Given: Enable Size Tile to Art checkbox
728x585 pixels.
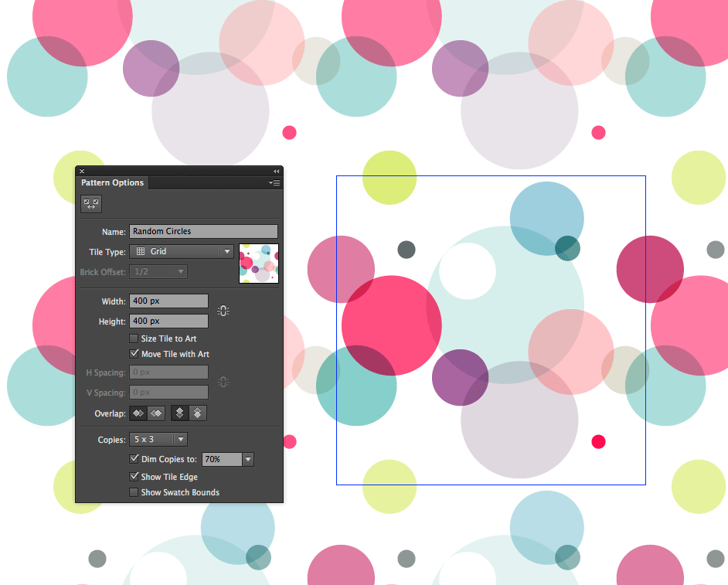Looking at the screenshot, I should 134,338.
